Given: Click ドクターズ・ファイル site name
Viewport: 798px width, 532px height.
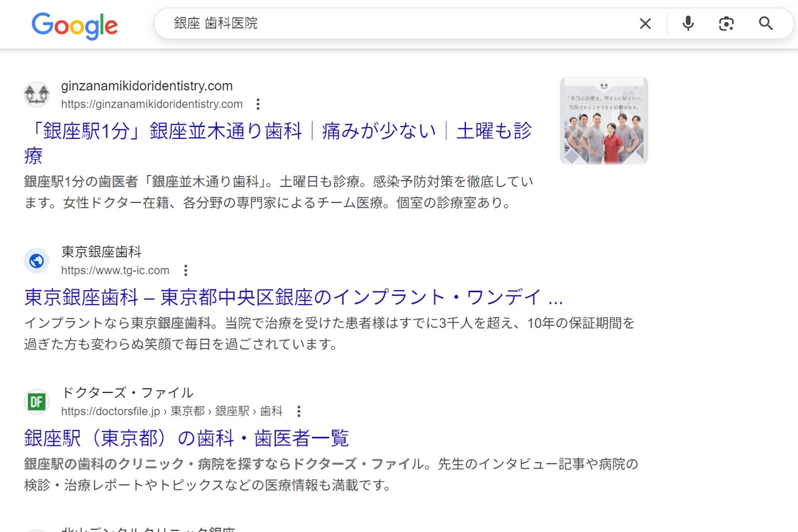Looking at the screenshot, I should tap(127, 393).
